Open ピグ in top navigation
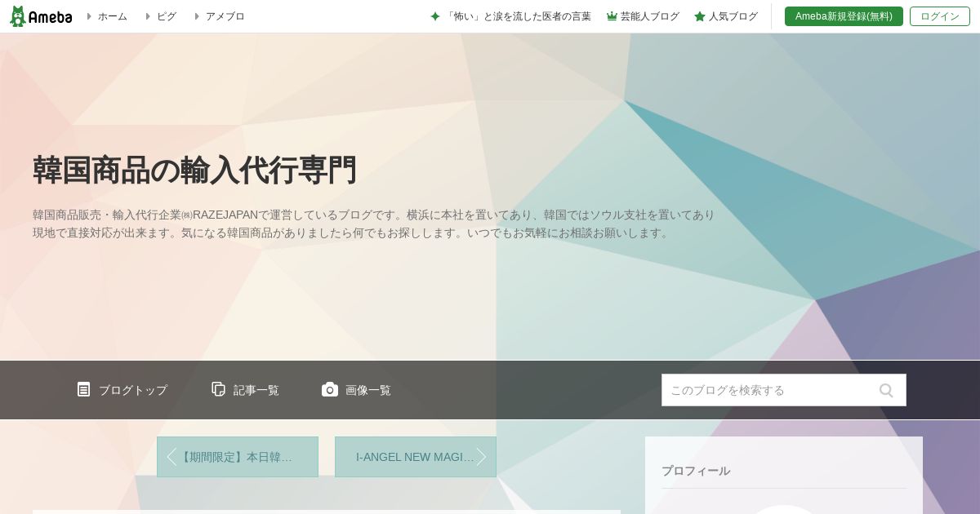The height and width of the screenshot is (514, 980). point(167,16)
